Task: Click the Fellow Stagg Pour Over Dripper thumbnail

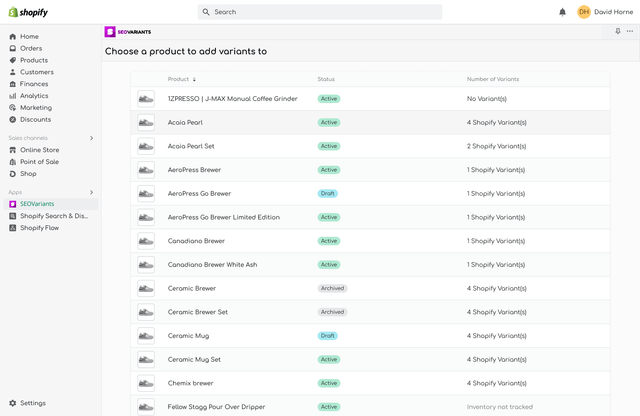Action: click(x=146, y=407)
